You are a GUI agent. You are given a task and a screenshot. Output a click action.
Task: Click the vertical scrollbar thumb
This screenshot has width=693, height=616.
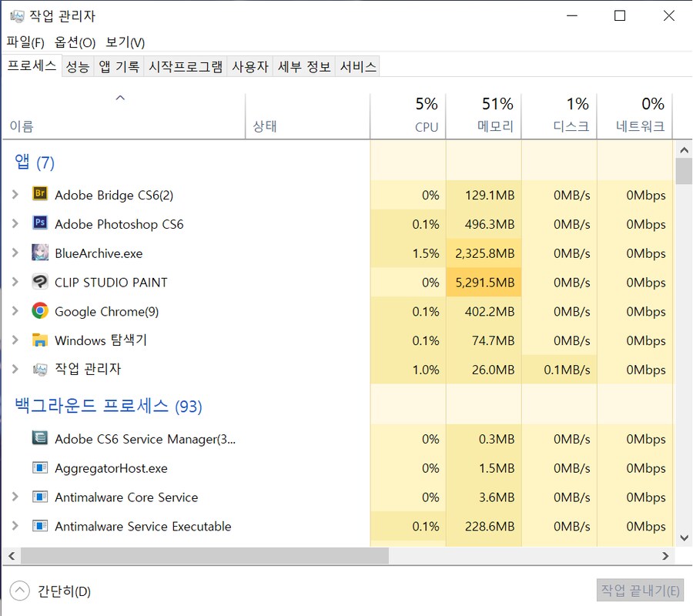pyautogui.click(x=685, y=171)
